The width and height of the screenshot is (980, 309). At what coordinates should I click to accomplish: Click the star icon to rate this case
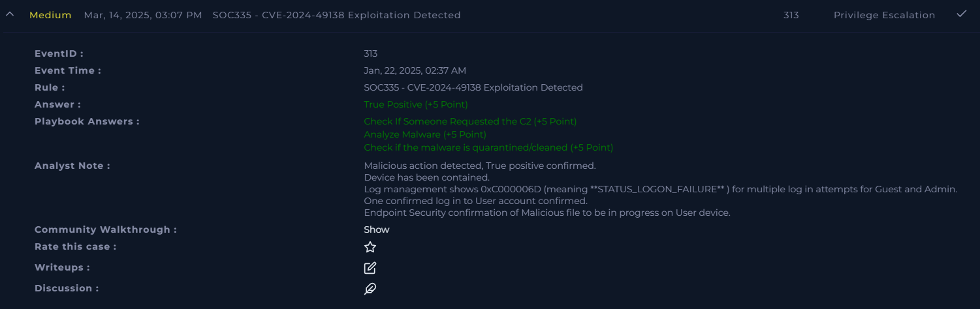point(370,247)
